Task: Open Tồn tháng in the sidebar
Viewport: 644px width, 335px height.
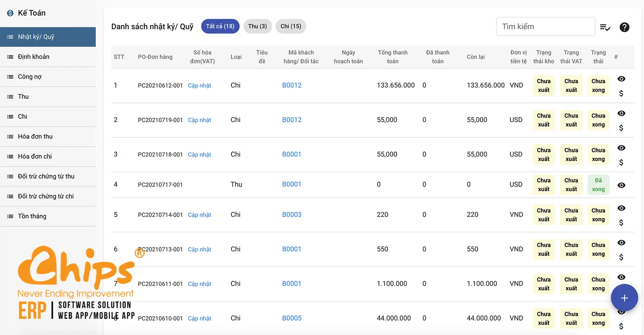Action: click(x=48, y=216)
